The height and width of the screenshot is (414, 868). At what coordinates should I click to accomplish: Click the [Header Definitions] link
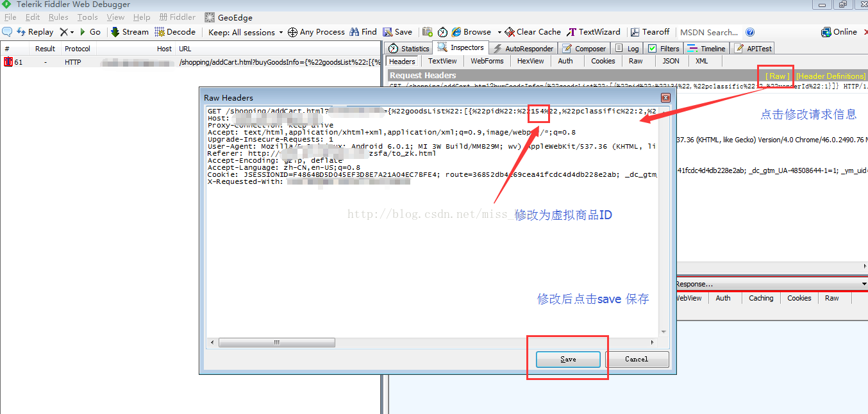(x=830, y=76)
